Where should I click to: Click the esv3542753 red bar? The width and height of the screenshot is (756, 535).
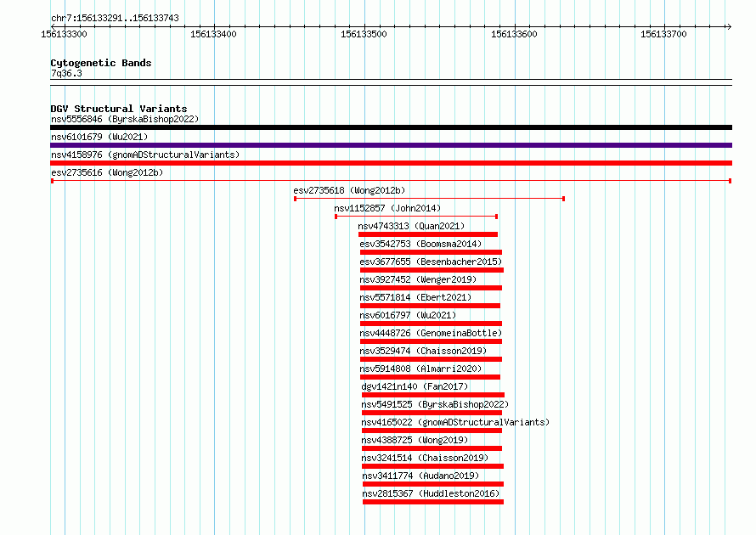431,252
